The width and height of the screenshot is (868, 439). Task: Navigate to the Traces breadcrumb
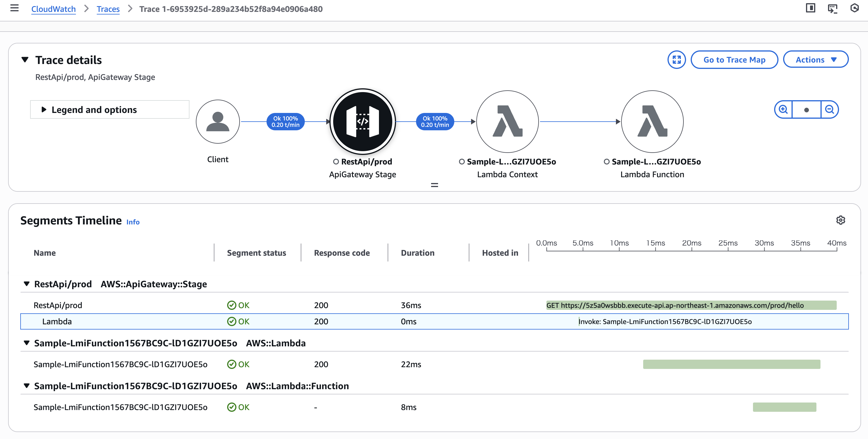pyautogui.click(x=108, y=9)
